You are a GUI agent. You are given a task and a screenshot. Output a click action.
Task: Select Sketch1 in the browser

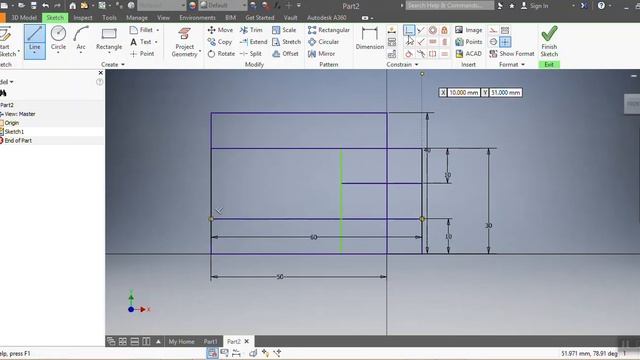[14, 131]
